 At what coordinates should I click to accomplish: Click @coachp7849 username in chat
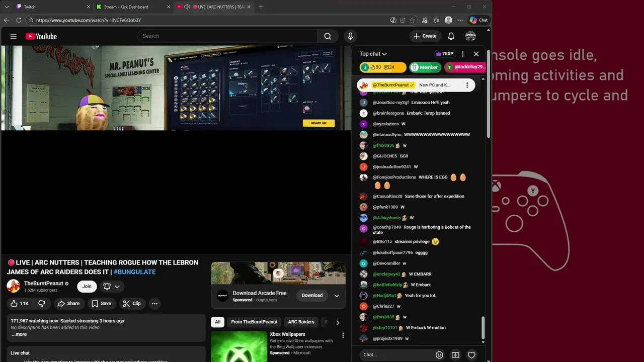[x=387, y=227]
